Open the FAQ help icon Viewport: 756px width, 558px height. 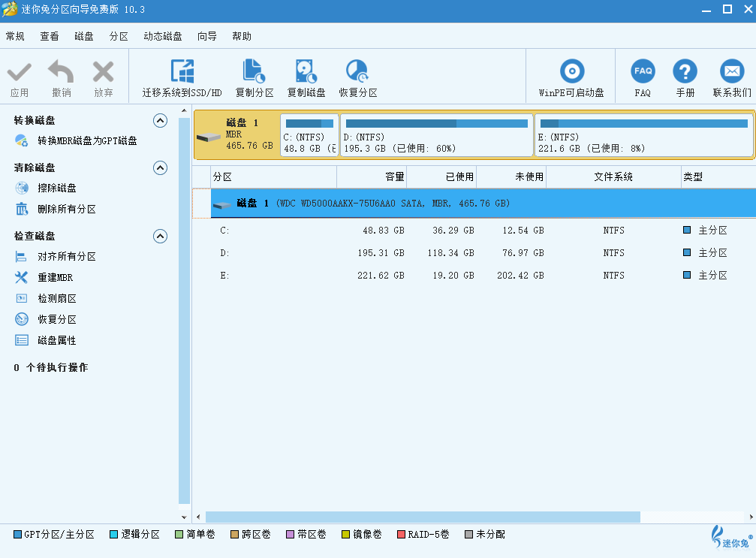pyautogui.click(x=643, y=72)
